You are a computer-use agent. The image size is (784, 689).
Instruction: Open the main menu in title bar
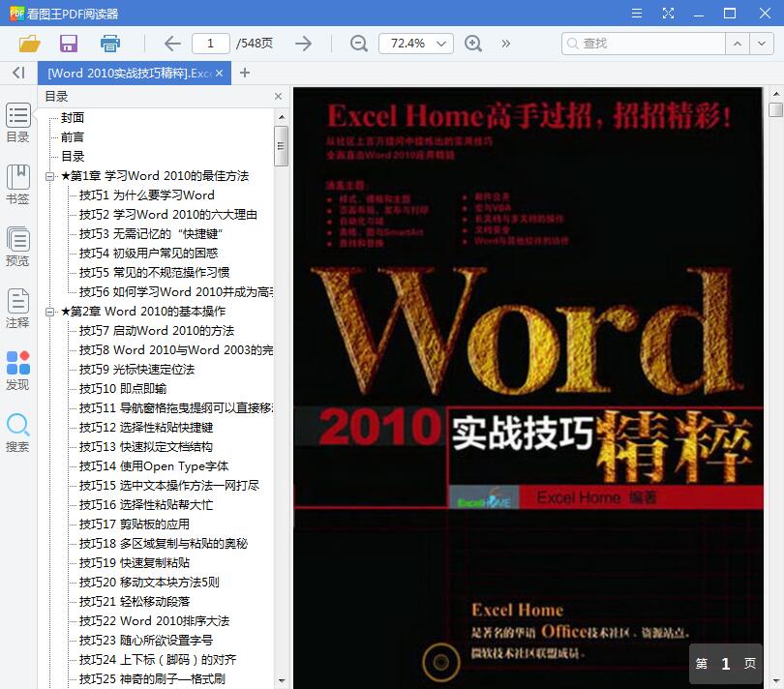[x=637, y=13]
